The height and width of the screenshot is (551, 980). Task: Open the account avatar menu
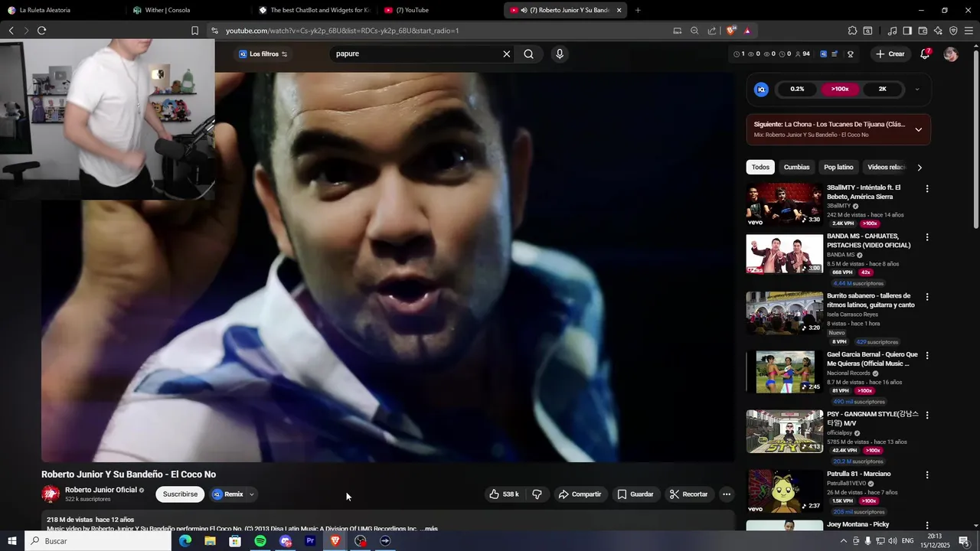pos(951,54)
